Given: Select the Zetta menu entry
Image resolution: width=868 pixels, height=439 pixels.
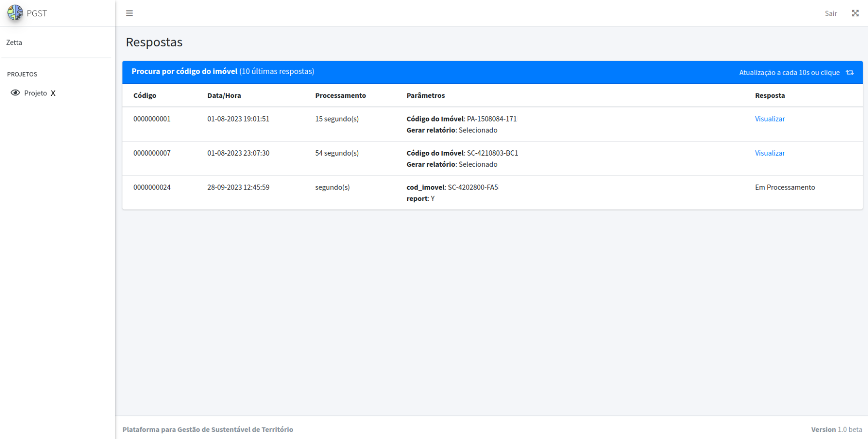Looking at the screenshot, I should pos(14,42).
